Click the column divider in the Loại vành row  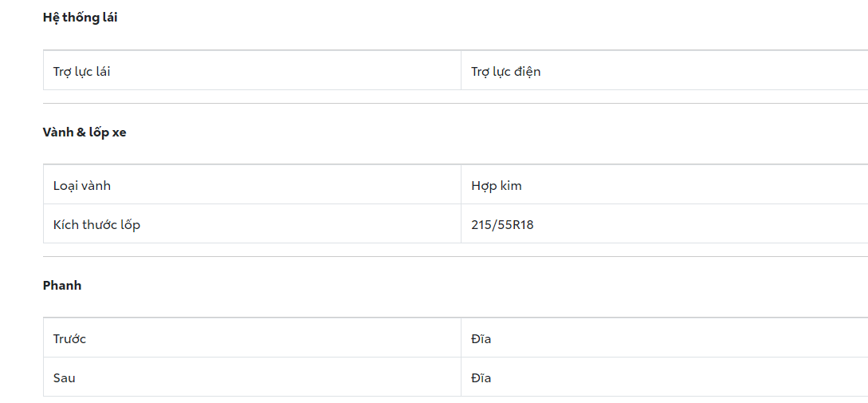pos(461,186)
